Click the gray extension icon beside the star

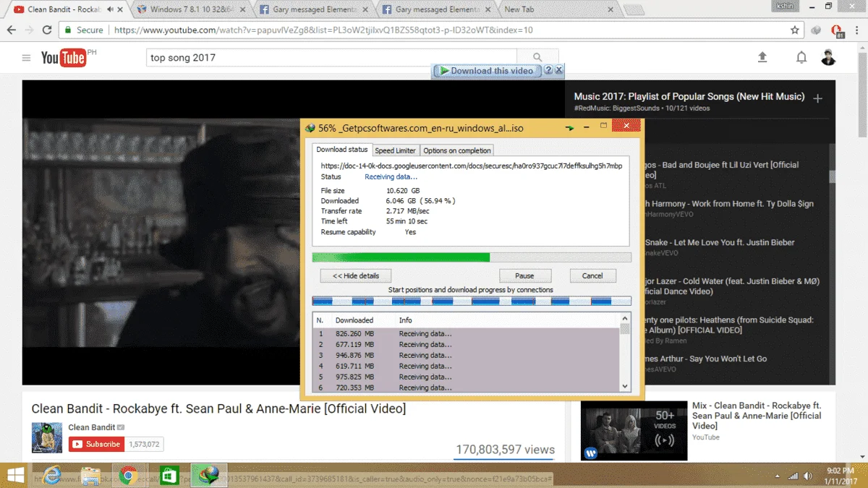click(x=817, y=30)
